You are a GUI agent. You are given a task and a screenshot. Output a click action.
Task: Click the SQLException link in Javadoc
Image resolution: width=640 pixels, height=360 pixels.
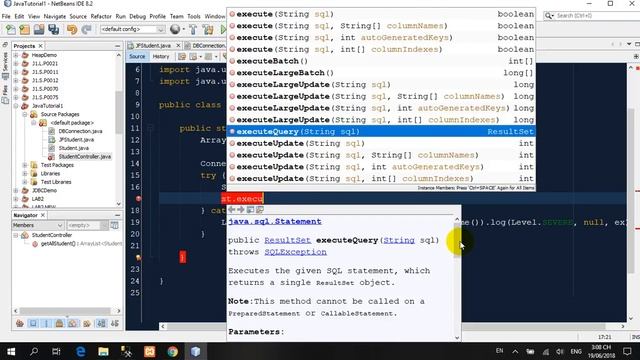point(295,252)
